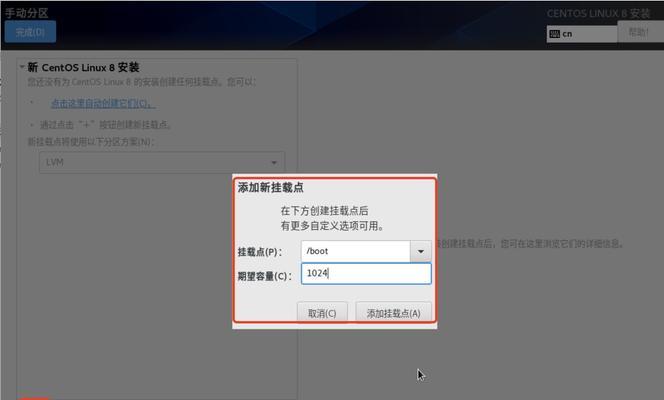Click the 挂载点(P) label

coord(260,252)
